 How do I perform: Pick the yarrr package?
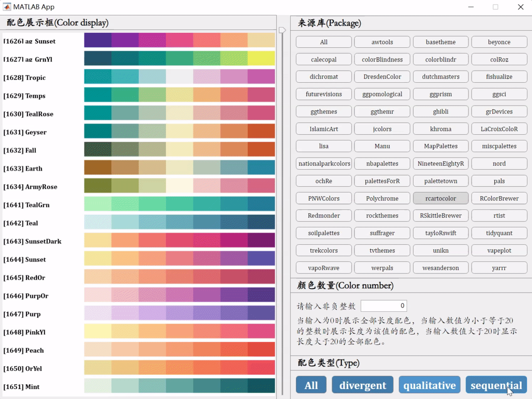point(499,268)
